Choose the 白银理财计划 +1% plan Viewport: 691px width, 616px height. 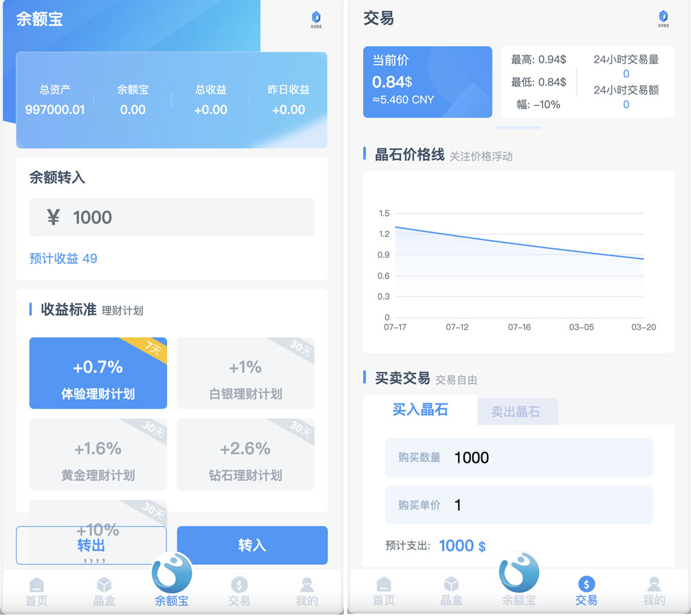(245, 373)
